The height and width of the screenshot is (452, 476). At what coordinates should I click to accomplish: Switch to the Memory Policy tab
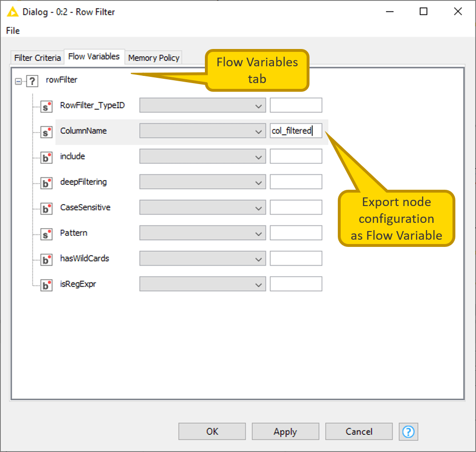pos(154,58)
